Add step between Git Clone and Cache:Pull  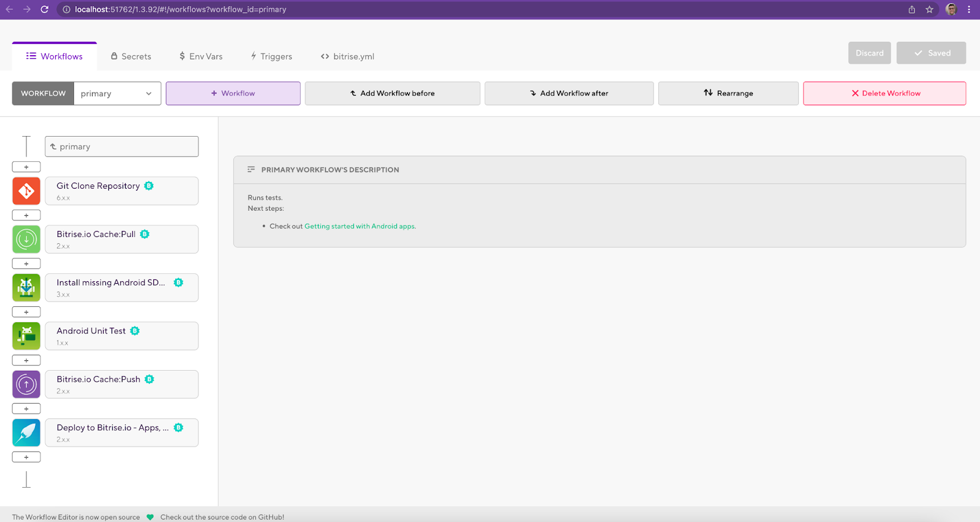point(26,215)
